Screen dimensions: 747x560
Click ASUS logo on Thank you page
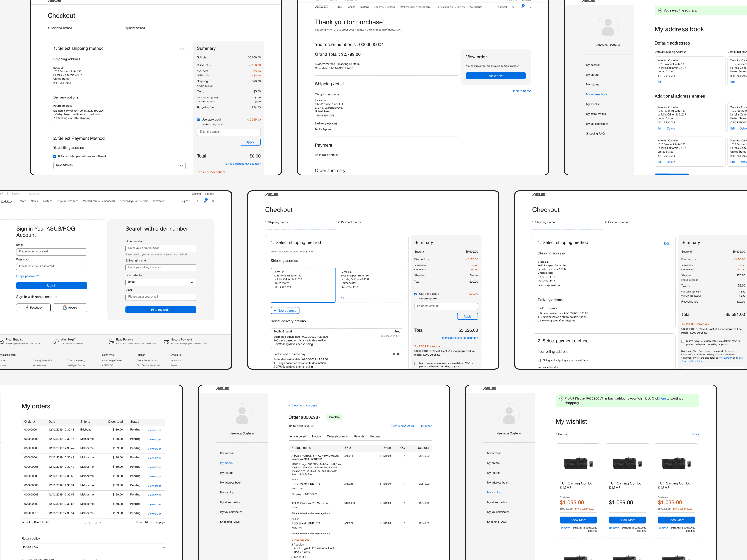click(x=322, y=7)
